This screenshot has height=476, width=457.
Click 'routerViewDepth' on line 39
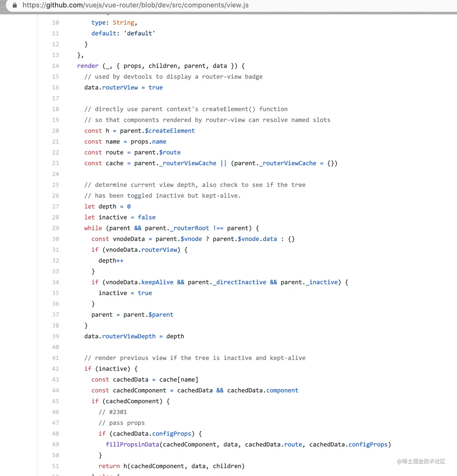(x=129, y=336)
